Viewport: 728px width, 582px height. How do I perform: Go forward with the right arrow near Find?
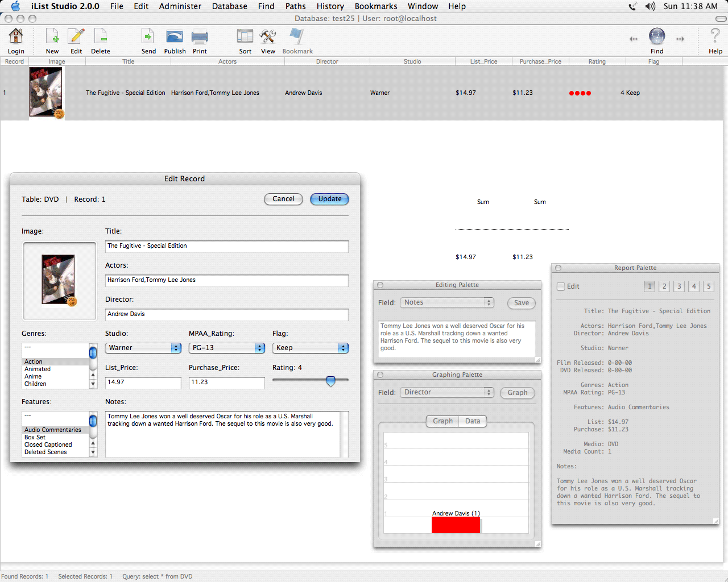pyautogui.click(x=680, y=39)
